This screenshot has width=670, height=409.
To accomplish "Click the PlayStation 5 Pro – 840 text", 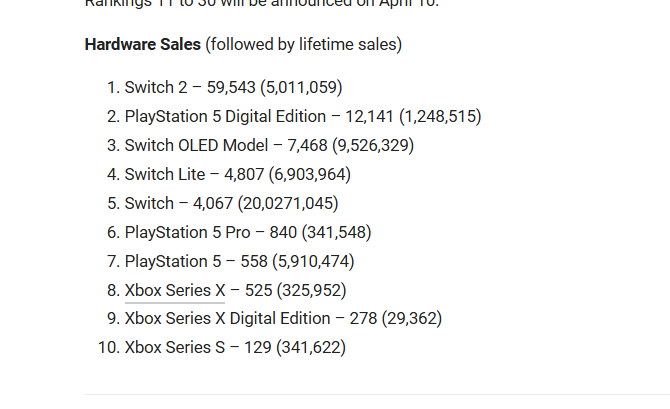I will coord(211,232).
